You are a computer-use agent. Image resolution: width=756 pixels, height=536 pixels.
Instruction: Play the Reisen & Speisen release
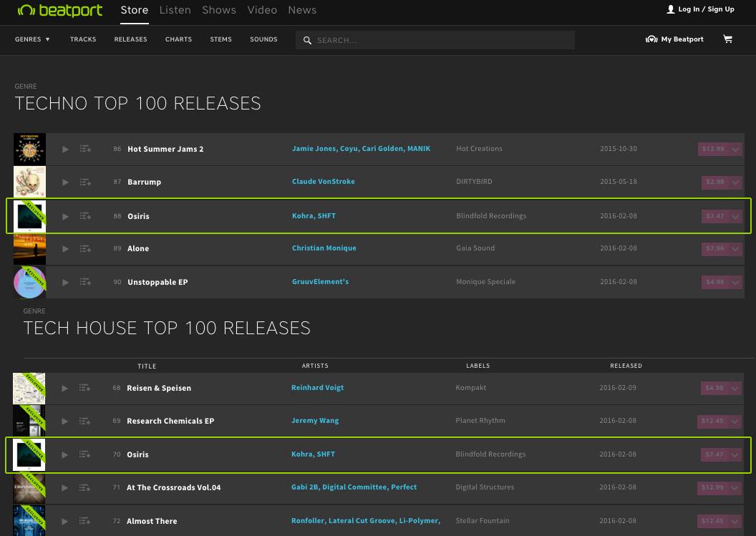64,388
